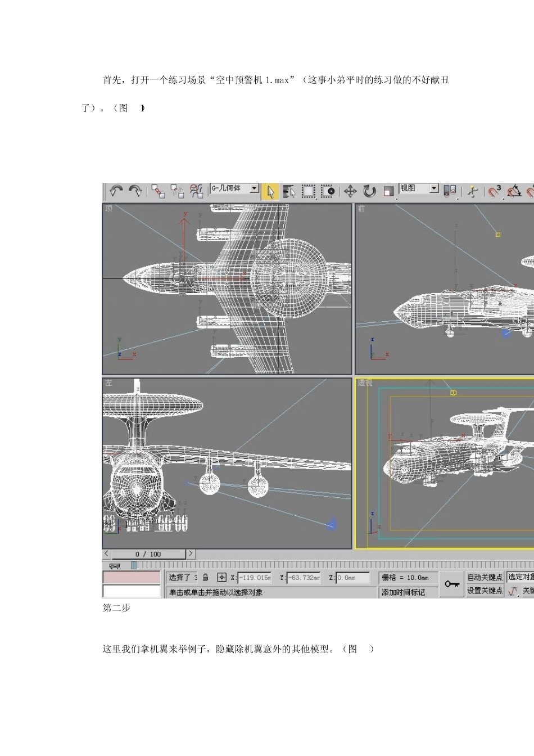Toggle the Selection Lock padlock icon
The image size is (534, 756).
point(206,578)
